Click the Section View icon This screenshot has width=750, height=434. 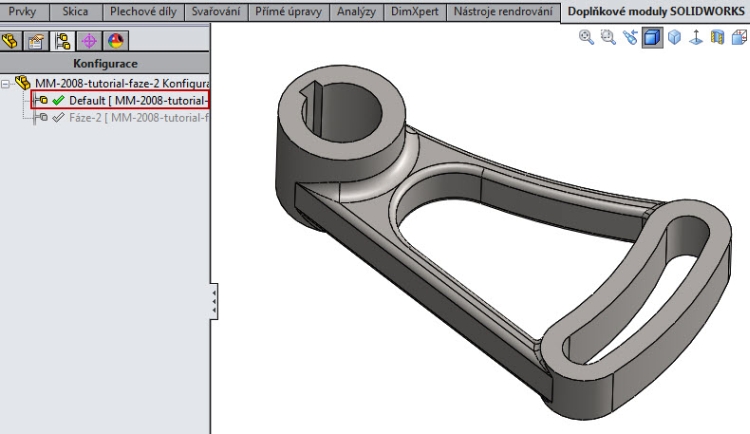(x=717, y=37)
